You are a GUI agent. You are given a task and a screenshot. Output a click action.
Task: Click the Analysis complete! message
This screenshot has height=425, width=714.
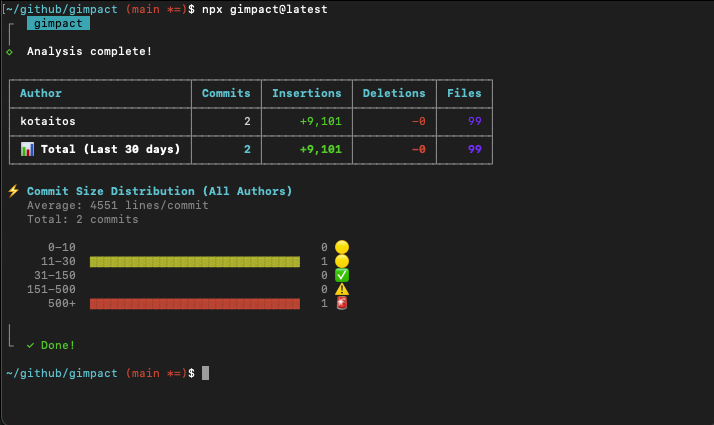pyautogui.click(x=89, y=51)
